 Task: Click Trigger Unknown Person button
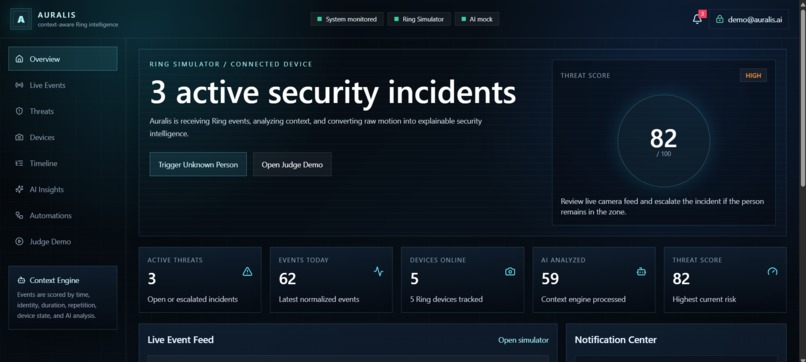[x=198, y=165]
